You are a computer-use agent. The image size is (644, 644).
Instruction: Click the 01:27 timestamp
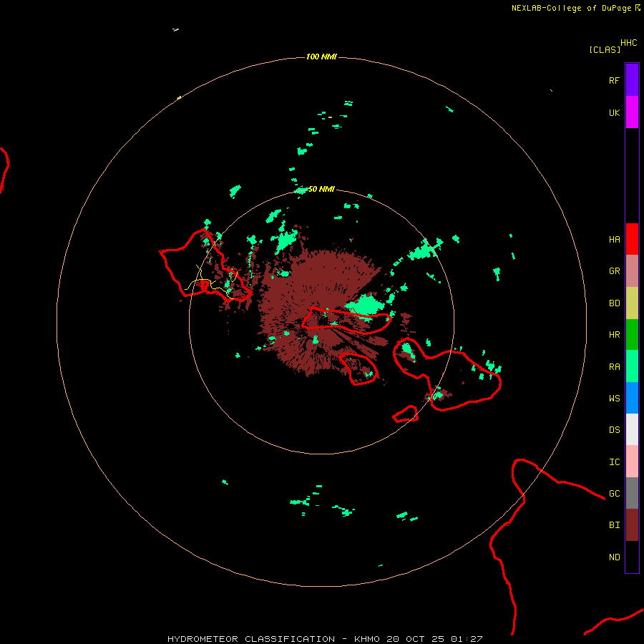[466, 639]
